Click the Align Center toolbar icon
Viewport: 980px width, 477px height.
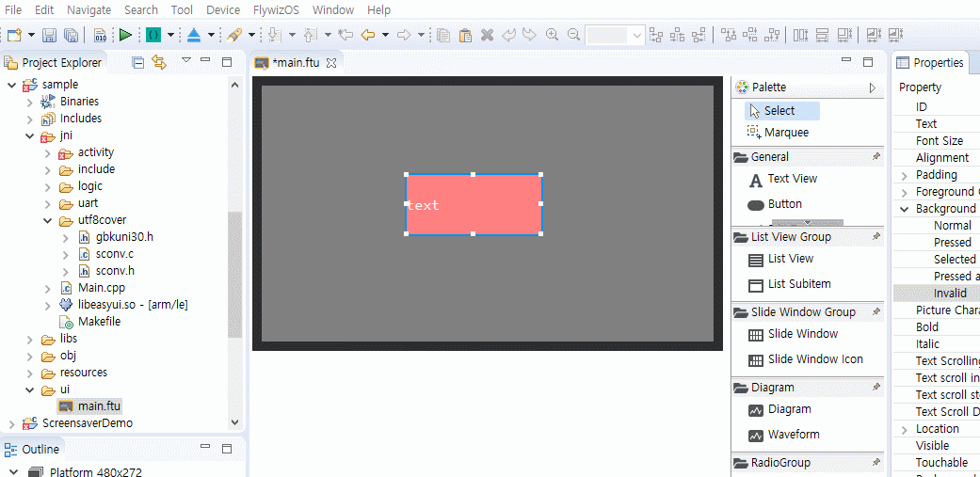[x=678, y=35]
